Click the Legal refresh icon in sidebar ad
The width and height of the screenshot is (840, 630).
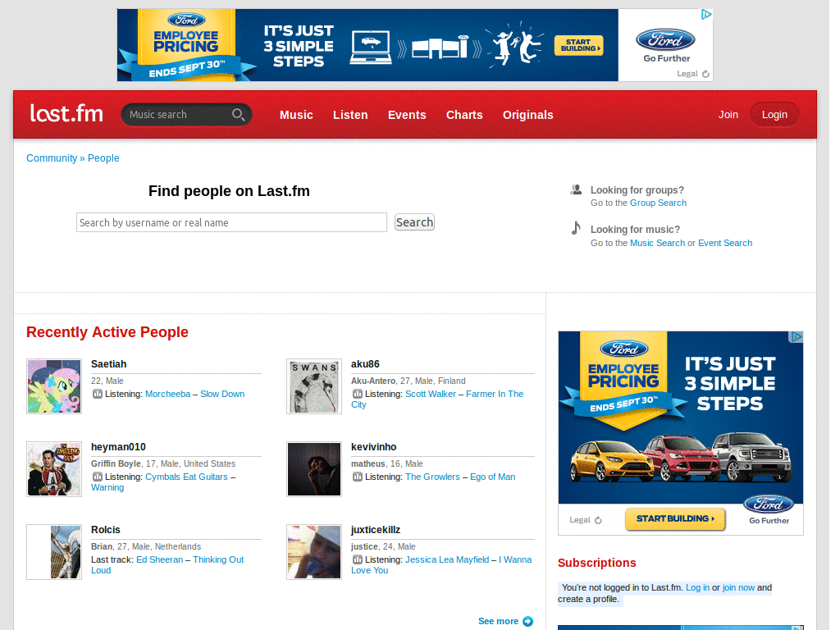(x=598, y=520)
